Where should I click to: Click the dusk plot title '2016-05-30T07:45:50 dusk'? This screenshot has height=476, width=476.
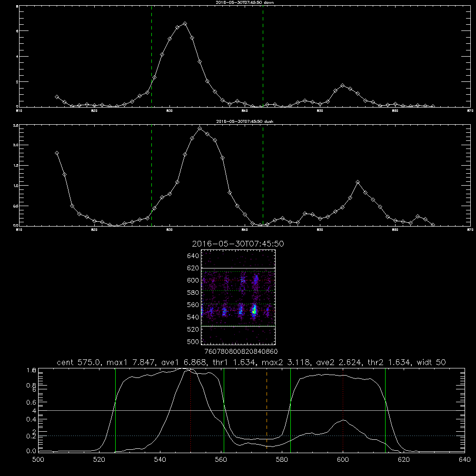tap(245, 121)
